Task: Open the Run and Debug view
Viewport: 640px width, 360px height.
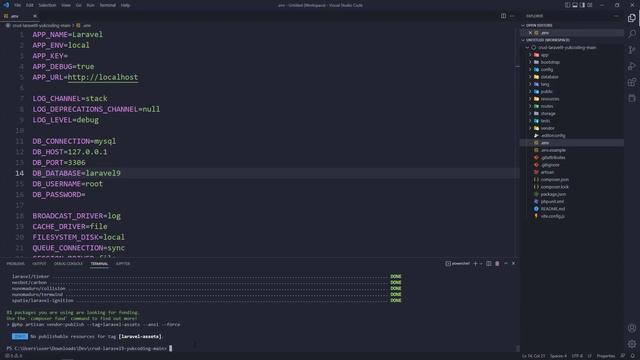Action: coord(632,66)
